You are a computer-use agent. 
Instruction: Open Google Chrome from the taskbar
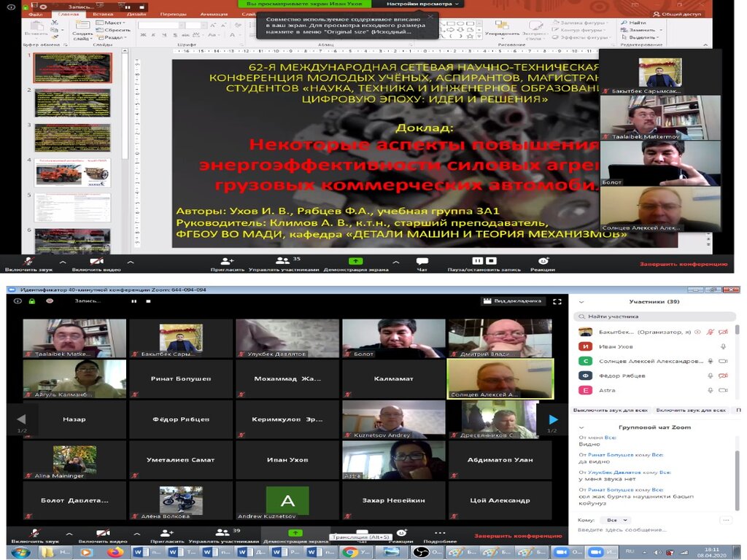pos(357,553)
